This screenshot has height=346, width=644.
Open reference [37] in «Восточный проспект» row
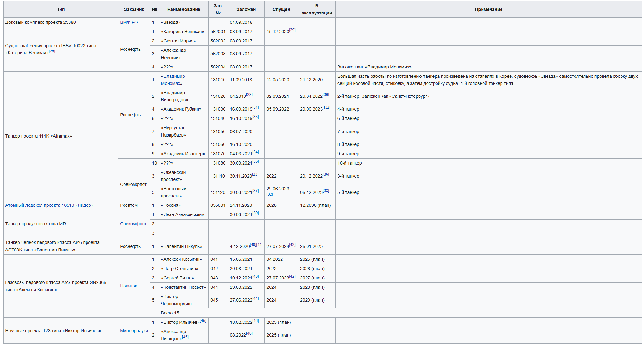coord(255,191)
